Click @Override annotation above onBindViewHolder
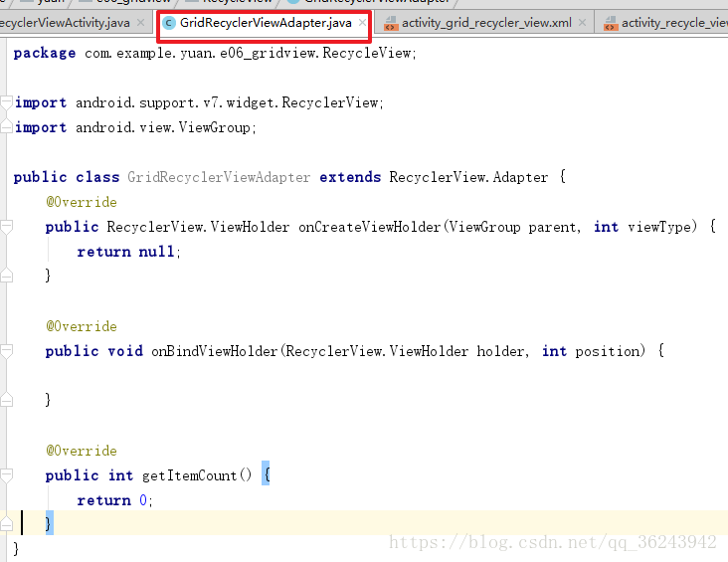 pyautogui.click(x=82, y=326)
